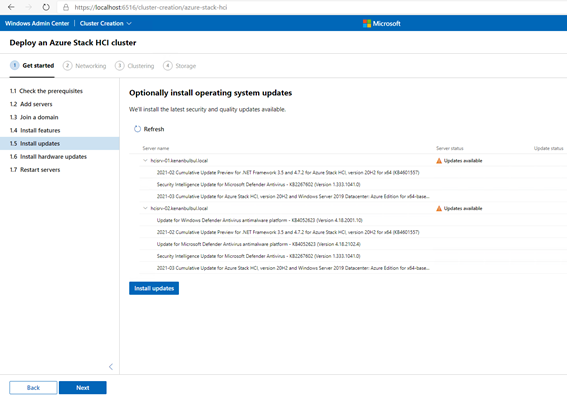The width and height of the screenshot is (567, 397).
Task: Click hcisrv-02 Updates available status text
Action: (463, 208)
